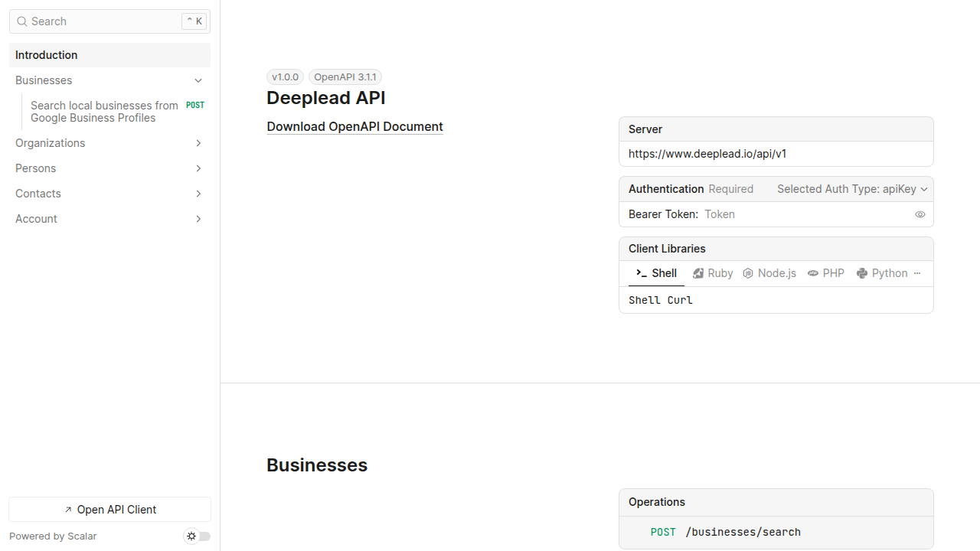Expand the Persons section chevron
Screen dimensions: 980x551
pyautogui.click(x=198, y=168)
